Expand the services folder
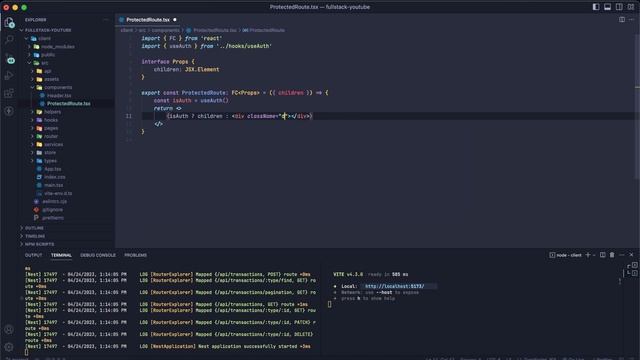The height and width of the screenshot is (360, 640). point(53,144)
